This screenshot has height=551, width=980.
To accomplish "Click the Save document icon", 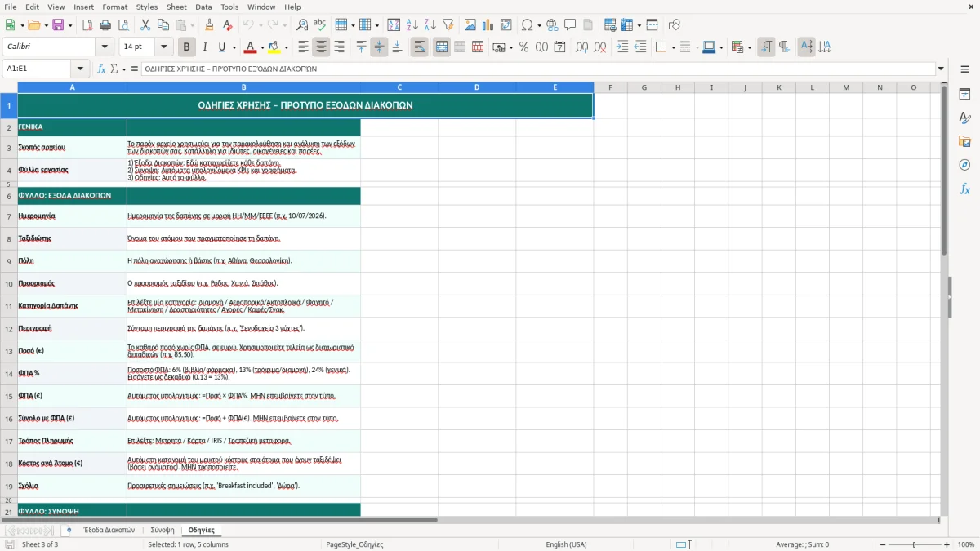I will click(x=58, y=25).
